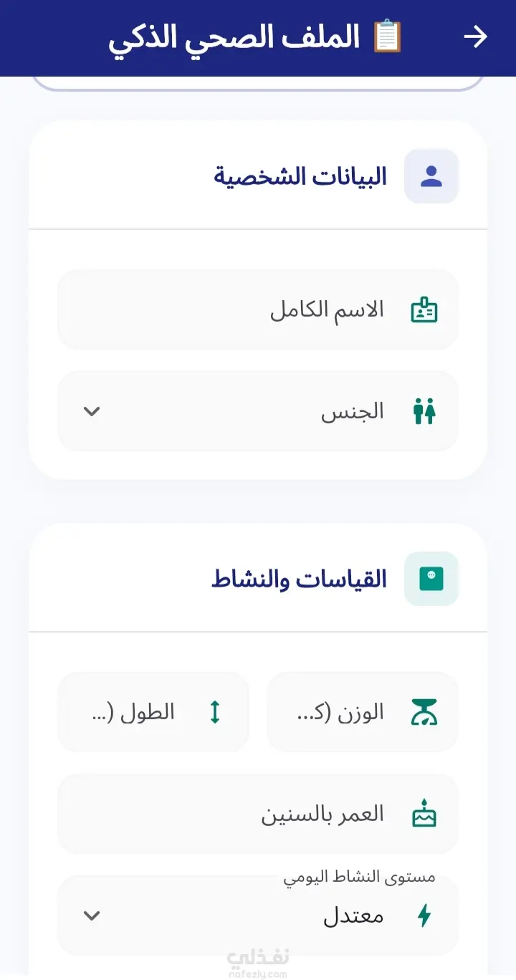Click the scale icon for القياسات والنشاط
The height and width of the screenshot is (980, 516).
click(x=431, y=579)
